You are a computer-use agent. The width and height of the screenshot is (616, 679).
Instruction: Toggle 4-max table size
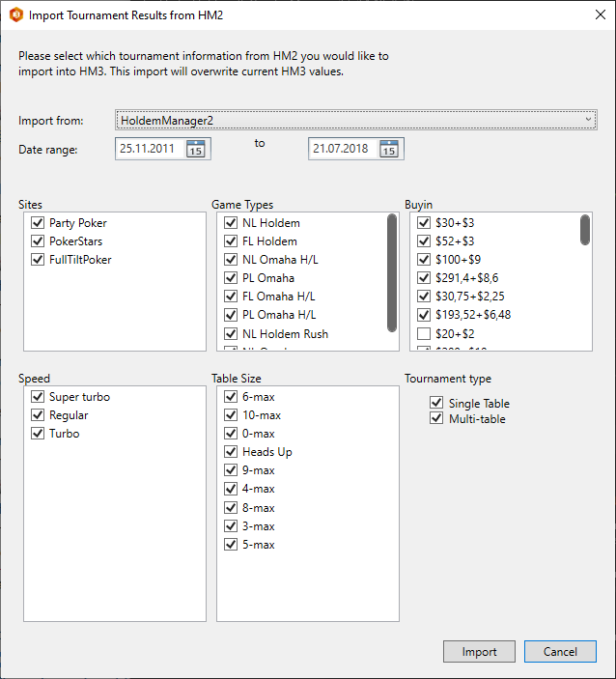pos(231,489)
